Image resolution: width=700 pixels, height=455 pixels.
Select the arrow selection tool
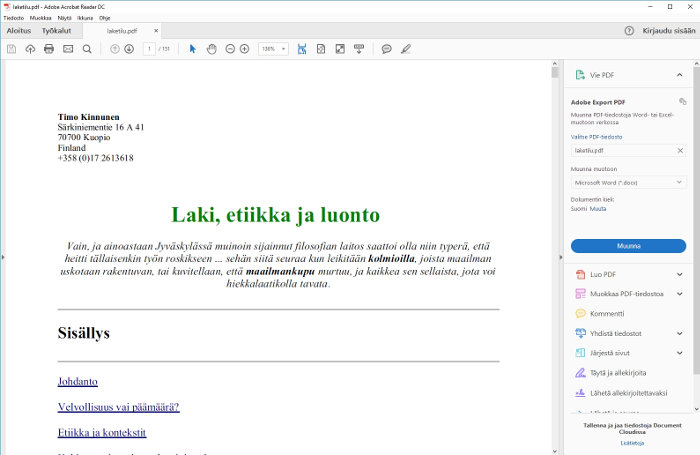click(x=192, y=49)
